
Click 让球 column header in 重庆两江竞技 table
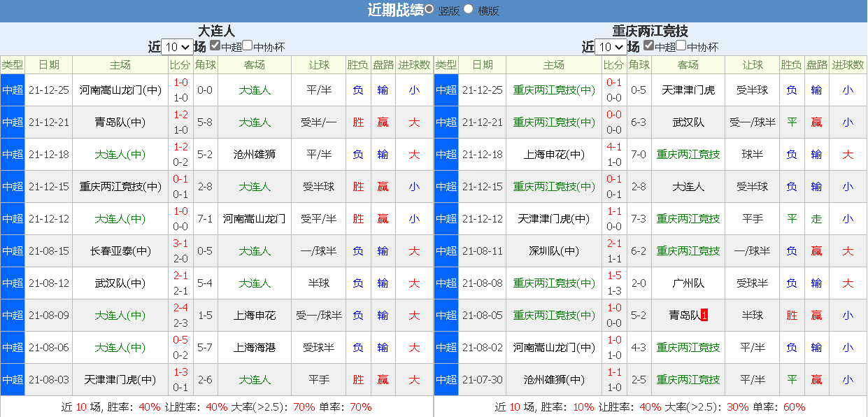753,65
